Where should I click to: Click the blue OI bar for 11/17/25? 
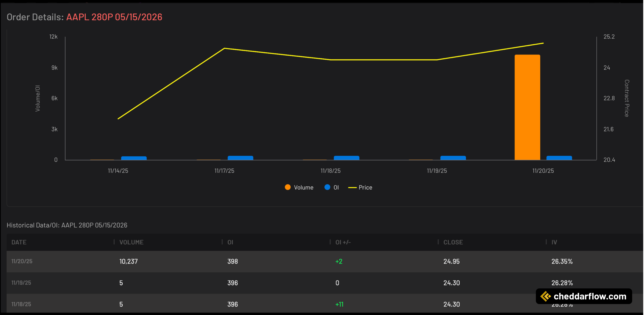[240, 158]
